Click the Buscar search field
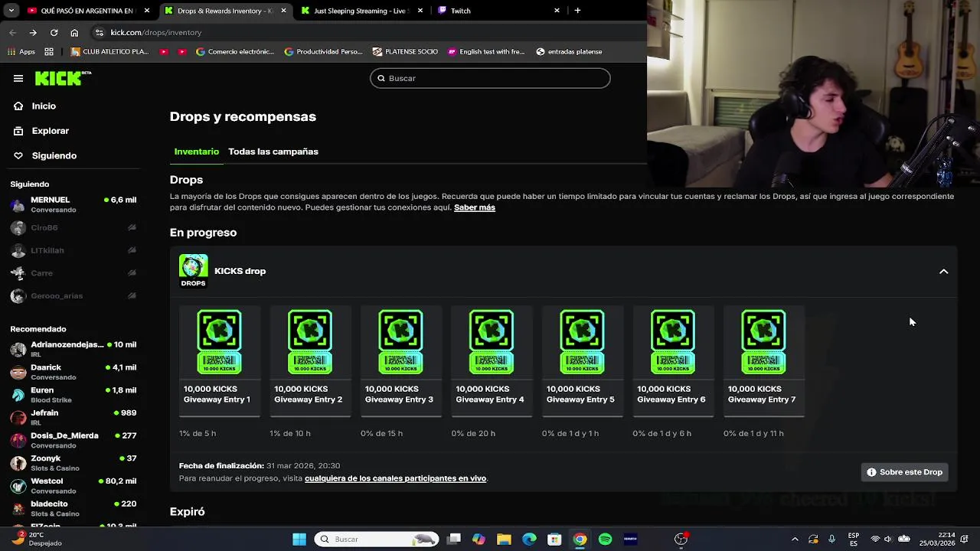Screen dimensions: 980x551 [x=490, y=78]
